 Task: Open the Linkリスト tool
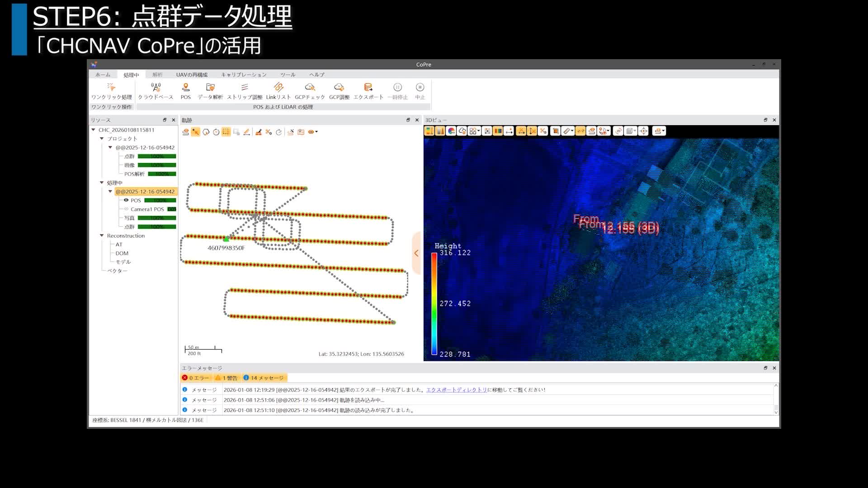click(278, 87)
